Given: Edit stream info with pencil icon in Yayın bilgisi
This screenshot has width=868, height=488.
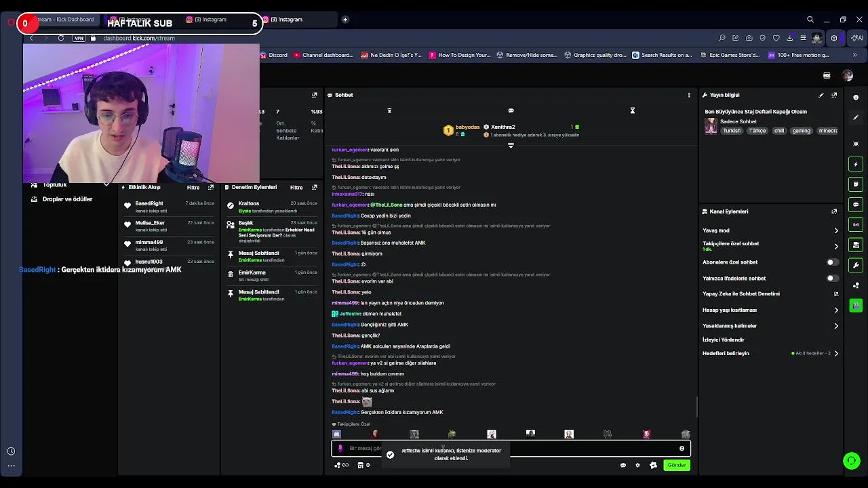Looking at the screenshot, I should point(821,95).
